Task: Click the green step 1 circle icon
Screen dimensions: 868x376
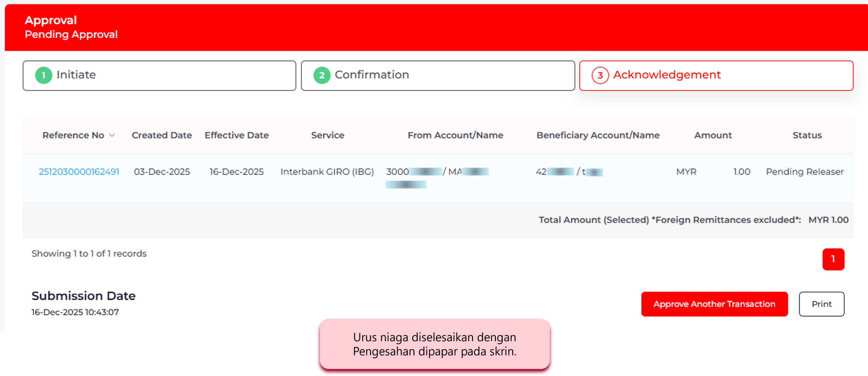Action: 43,75
